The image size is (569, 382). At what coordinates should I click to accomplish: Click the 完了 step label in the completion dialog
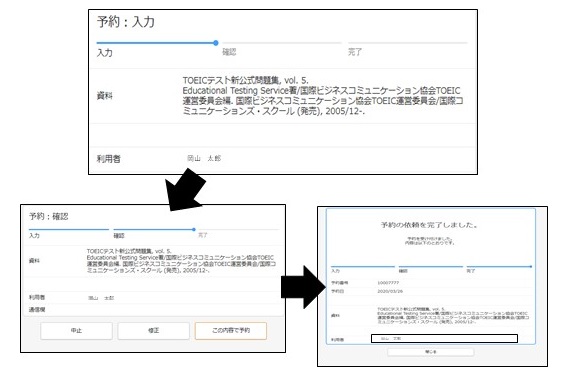(x=471, y=271)
